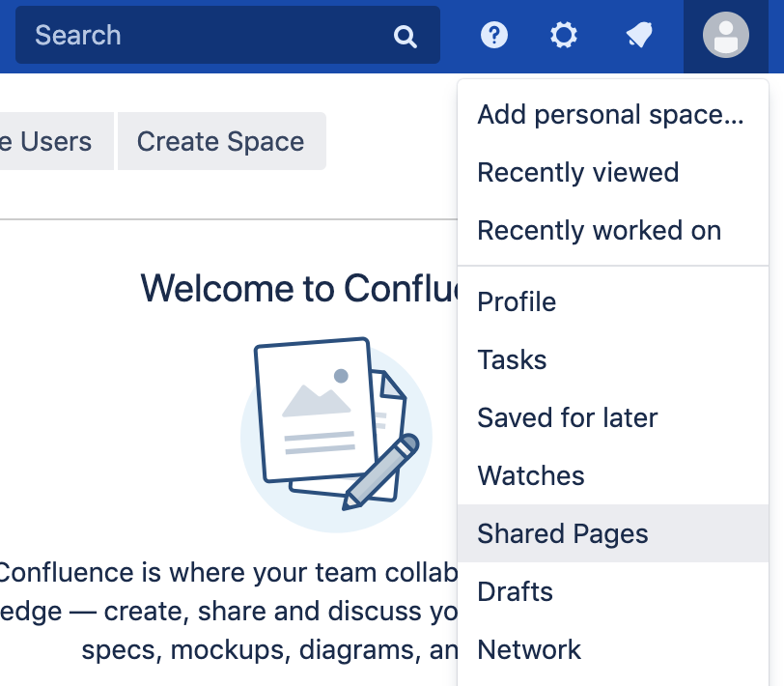This screenshot has height=686, width=784.
Task: Open the help question mark menu
Action: point(494,35)
